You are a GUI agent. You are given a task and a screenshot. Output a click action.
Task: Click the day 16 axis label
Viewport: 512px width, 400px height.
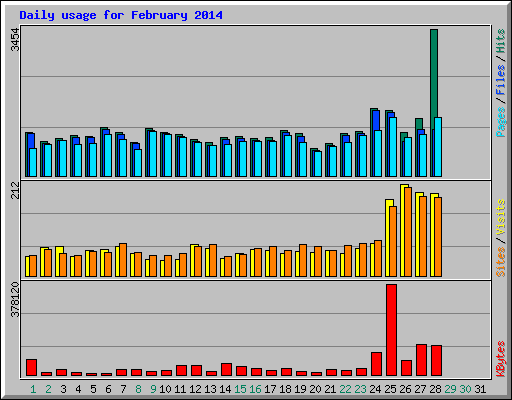pyautogui.click(x=255, y=389)
